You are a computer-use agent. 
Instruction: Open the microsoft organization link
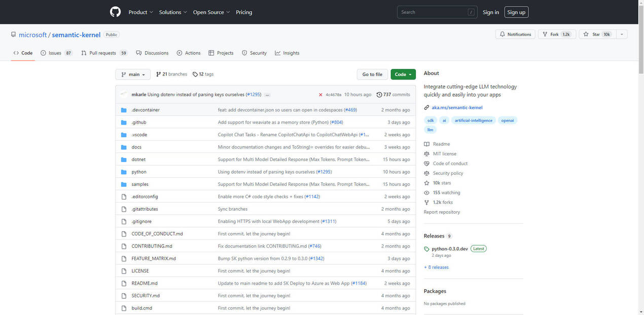(33, 35)
